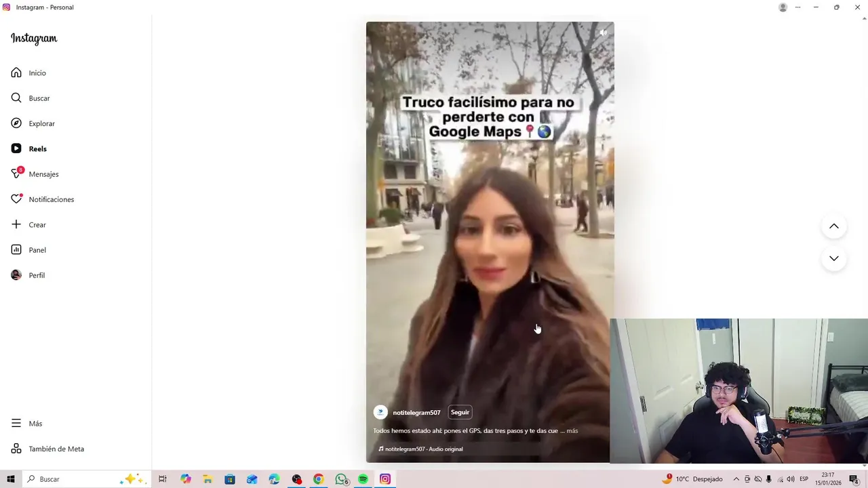Open Microsoft Edge from taskbar
Viewport: 868px width, 488px height.
tap(274, 479)
